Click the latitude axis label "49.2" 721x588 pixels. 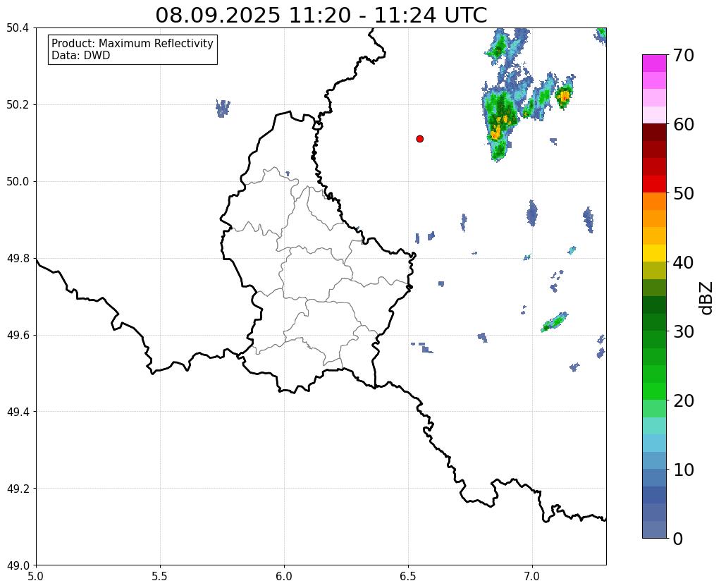pos(18,488)
